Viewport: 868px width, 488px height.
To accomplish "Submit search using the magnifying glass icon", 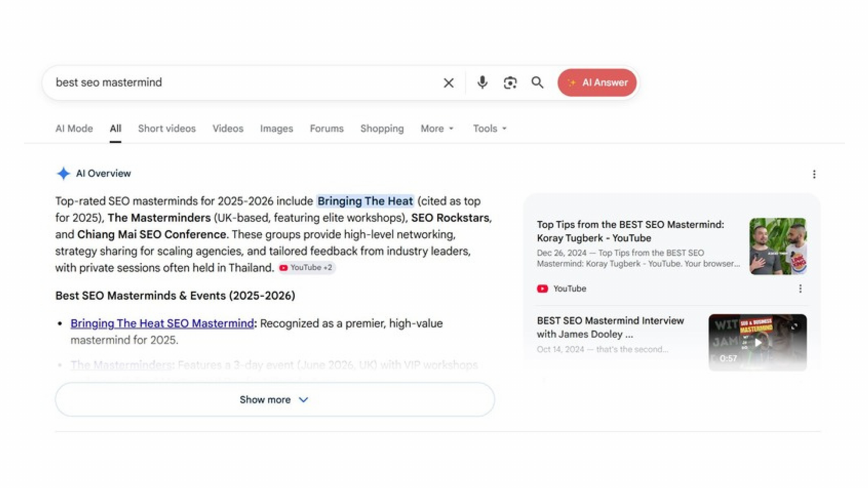I will (x=537, y=83).
